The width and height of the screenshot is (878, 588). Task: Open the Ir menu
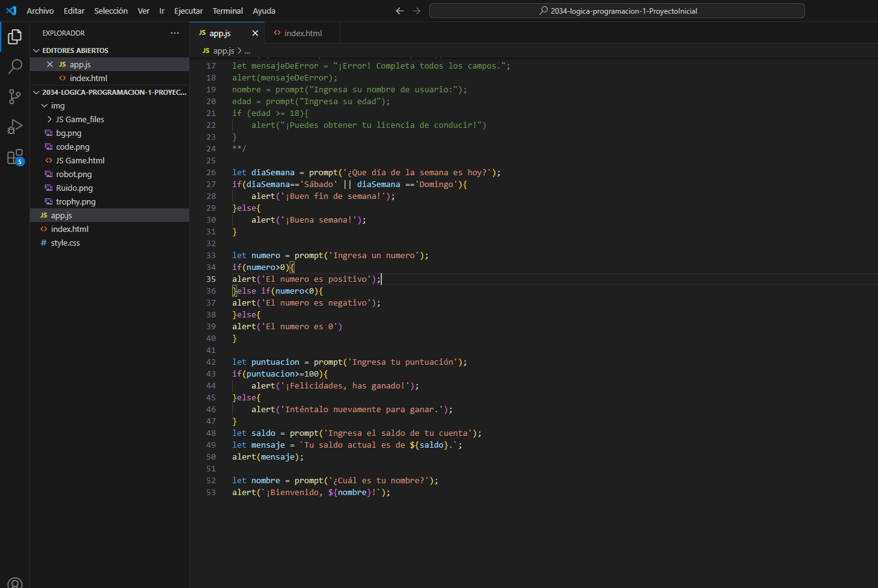[162, 11]
